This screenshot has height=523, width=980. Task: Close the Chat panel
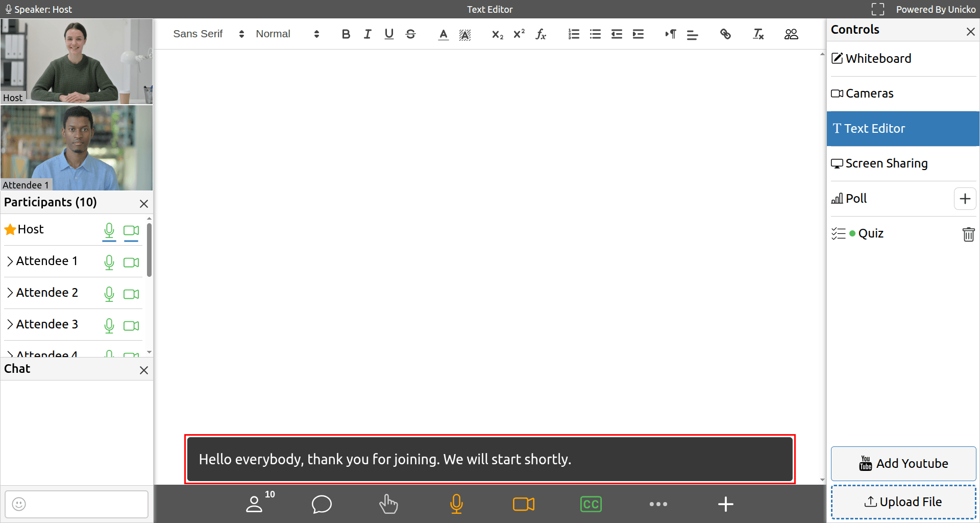pos(144,370)
